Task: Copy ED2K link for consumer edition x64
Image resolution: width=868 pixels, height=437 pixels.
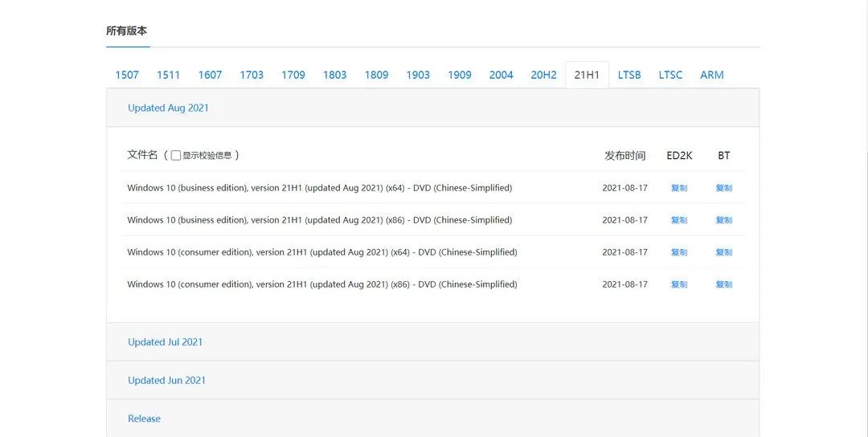Action: pos(679,252)
